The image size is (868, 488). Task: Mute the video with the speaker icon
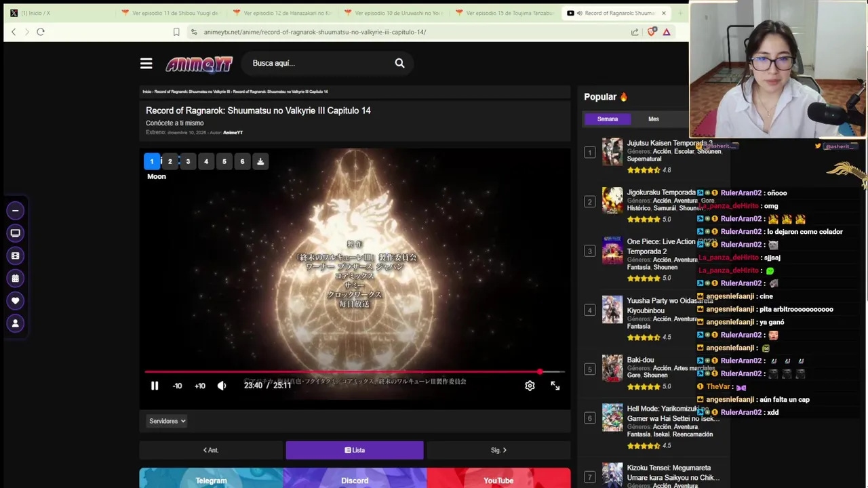pos(222,386)
